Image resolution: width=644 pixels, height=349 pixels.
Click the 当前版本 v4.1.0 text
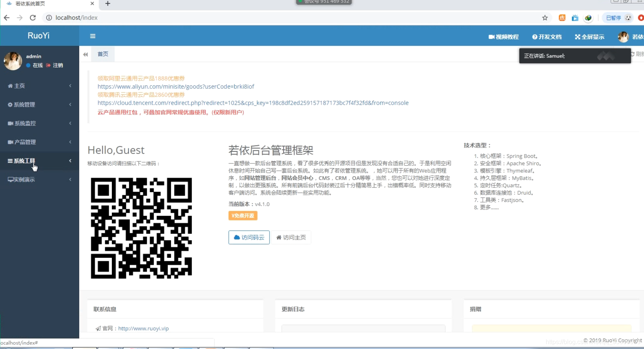point(249,204)
